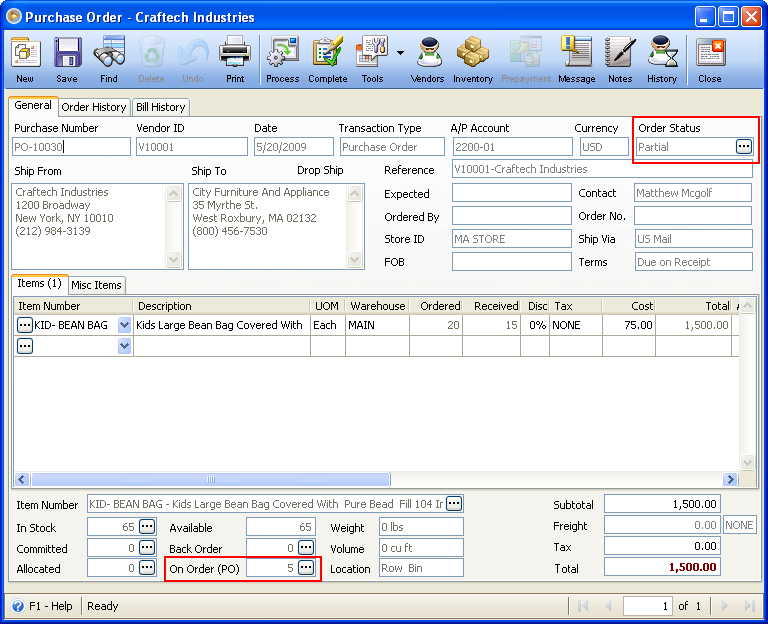Open the Bill History tab
The width and height of the screenshot is (768, 624).
[161, 107]
